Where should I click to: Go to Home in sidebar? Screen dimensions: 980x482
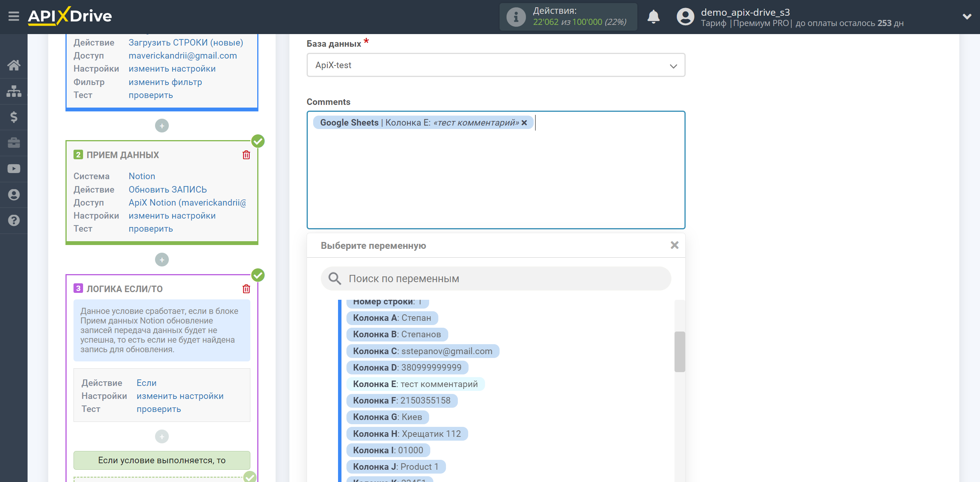[x=14, y=65]
